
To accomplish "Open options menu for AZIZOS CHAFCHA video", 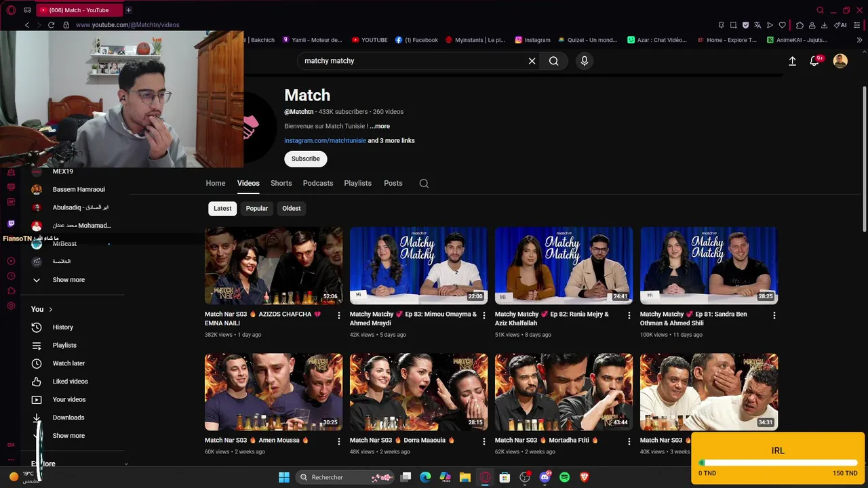I will 339,315.
